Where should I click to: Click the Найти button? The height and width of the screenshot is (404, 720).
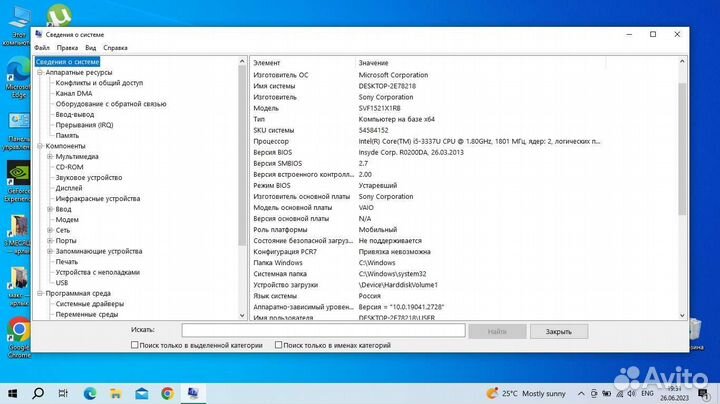pos(497,331)
